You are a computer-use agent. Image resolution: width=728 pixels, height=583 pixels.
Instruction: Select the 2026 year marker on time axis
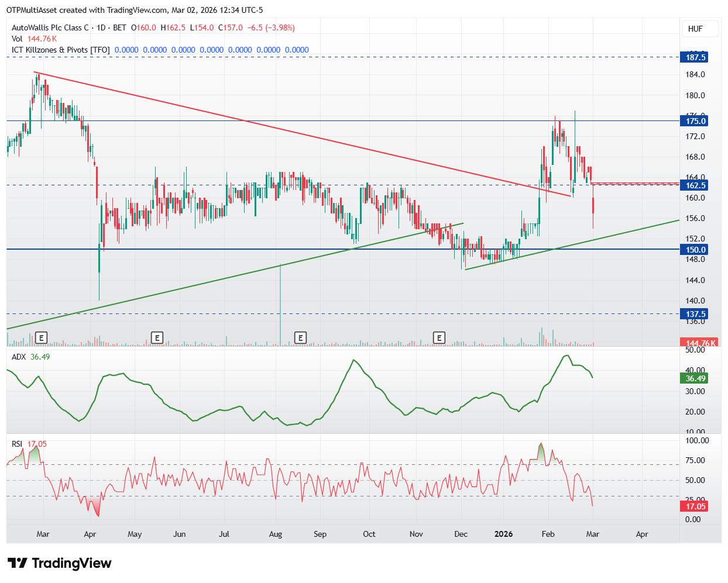pos(503,534)
